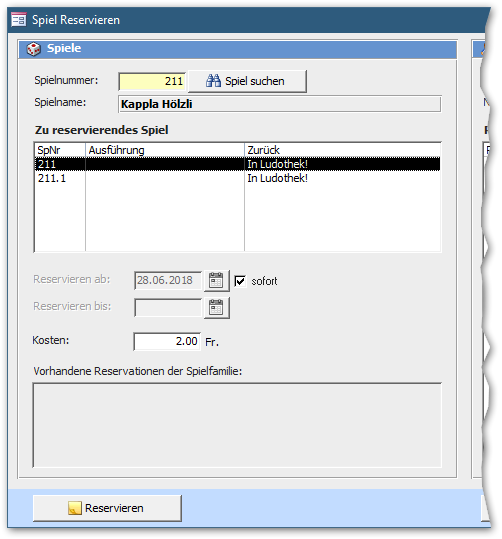This screenshot has width=502, height=539.
Task: Select highlighted game row 211
Action: (237, 164)
